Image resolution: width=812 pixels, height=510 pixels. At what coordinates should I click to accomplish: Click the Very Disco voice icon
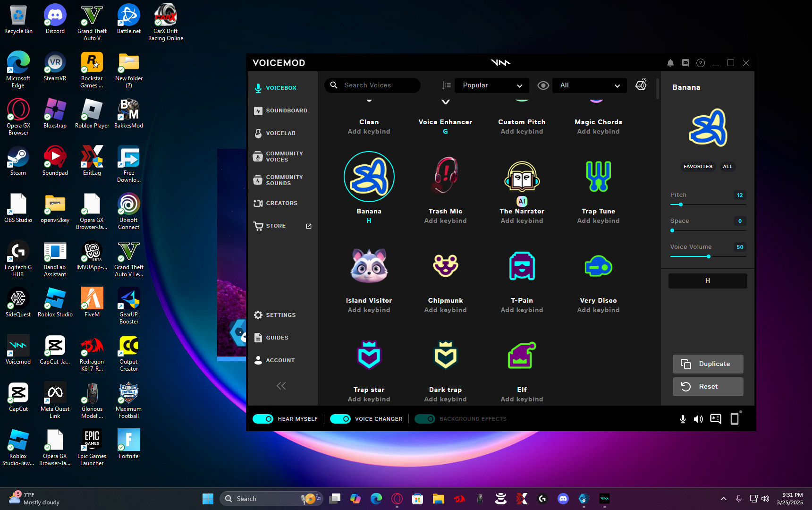coord(598,267)
